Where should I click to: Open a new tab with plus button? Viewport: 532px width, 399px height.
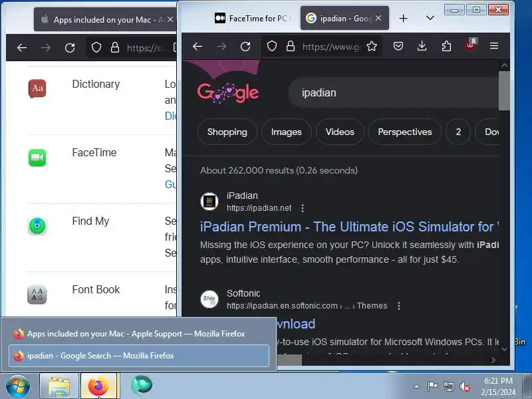click(x=404, y=19)
